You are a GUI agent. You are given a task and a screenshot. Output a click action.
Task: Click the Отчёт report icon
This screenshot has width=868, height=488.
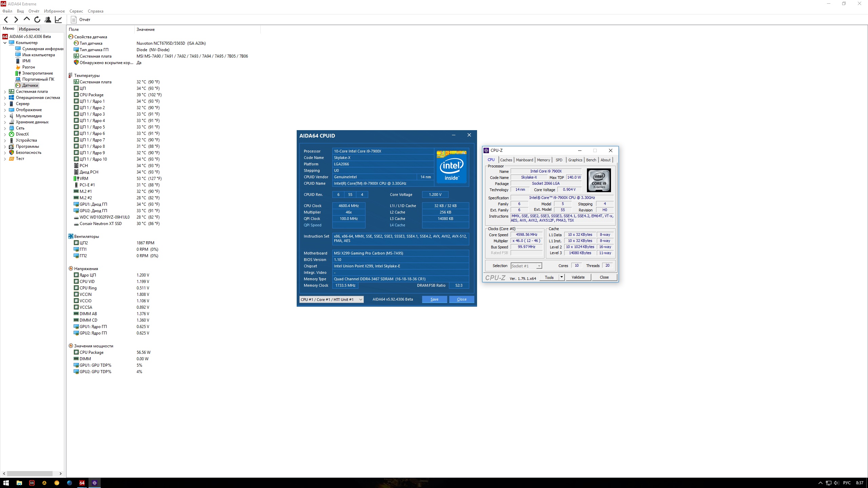click(x=74, y=20)
